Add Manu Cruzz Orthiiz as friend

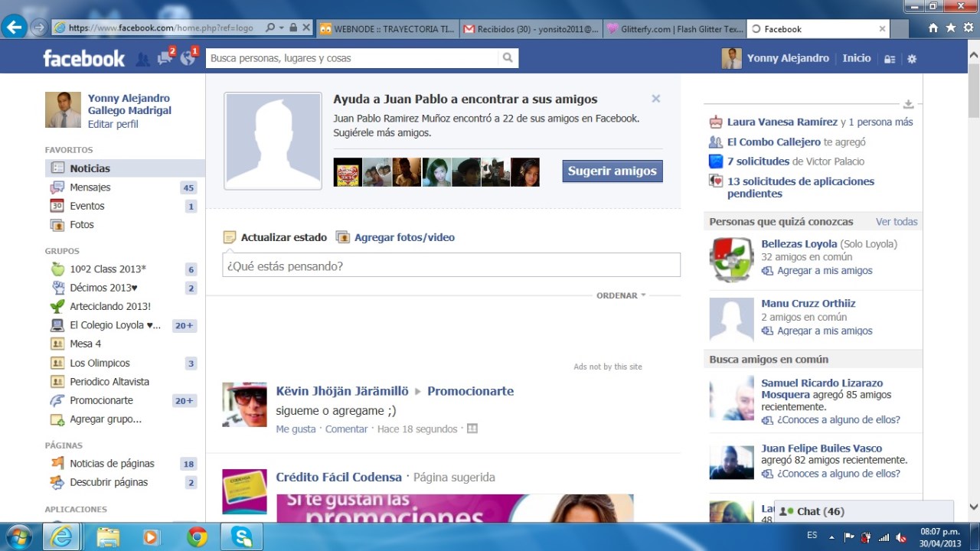(x=817, y=331)
